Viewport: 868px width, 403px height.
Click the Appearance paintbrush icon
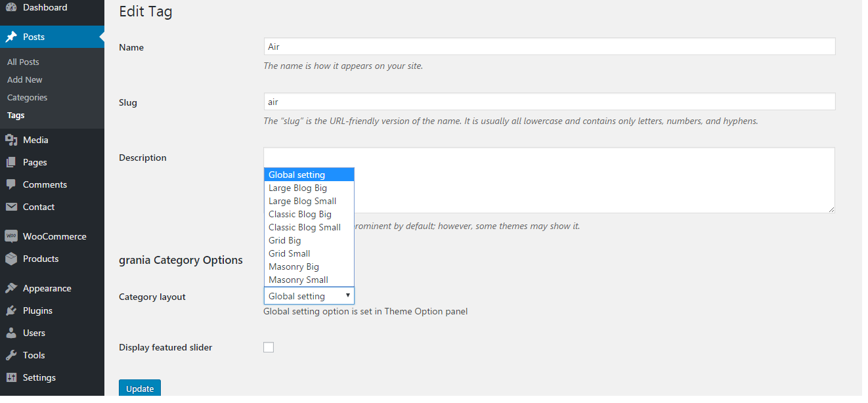pos(11,288)
